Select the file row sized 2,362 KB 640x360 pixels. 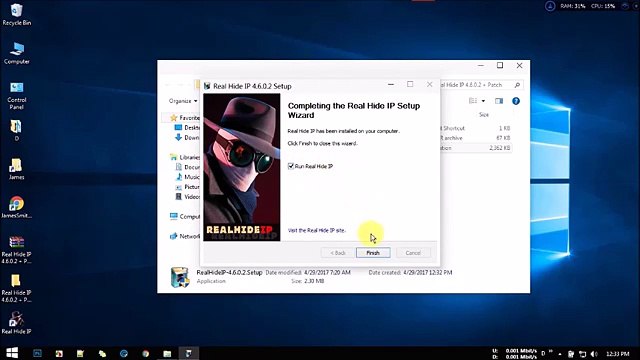(476, 148)
